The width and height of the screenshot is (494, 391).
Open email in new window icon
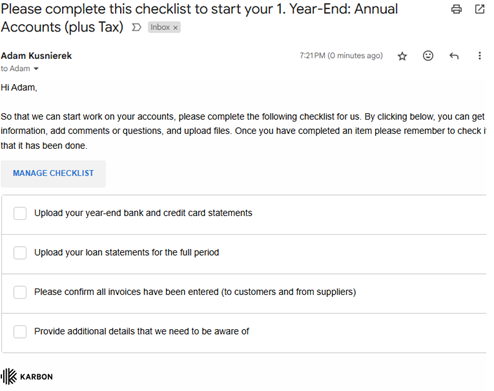[480, 9]
